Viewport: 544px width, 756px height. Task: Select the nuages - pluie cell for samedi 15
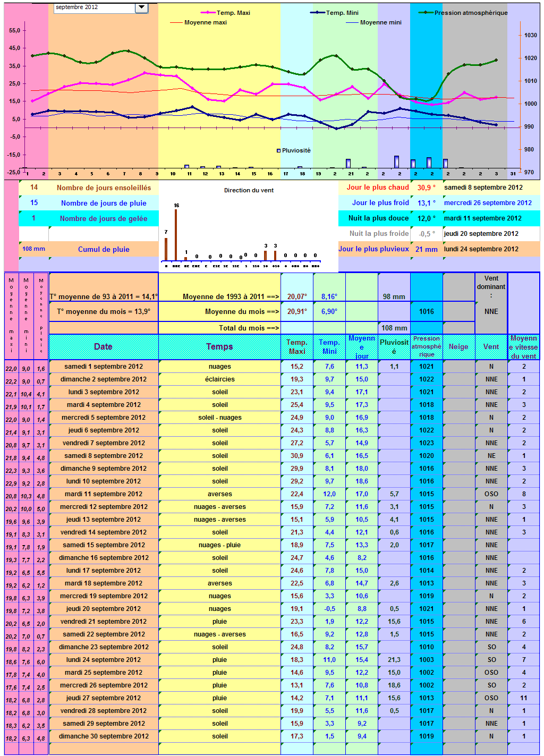click(219, 545)
